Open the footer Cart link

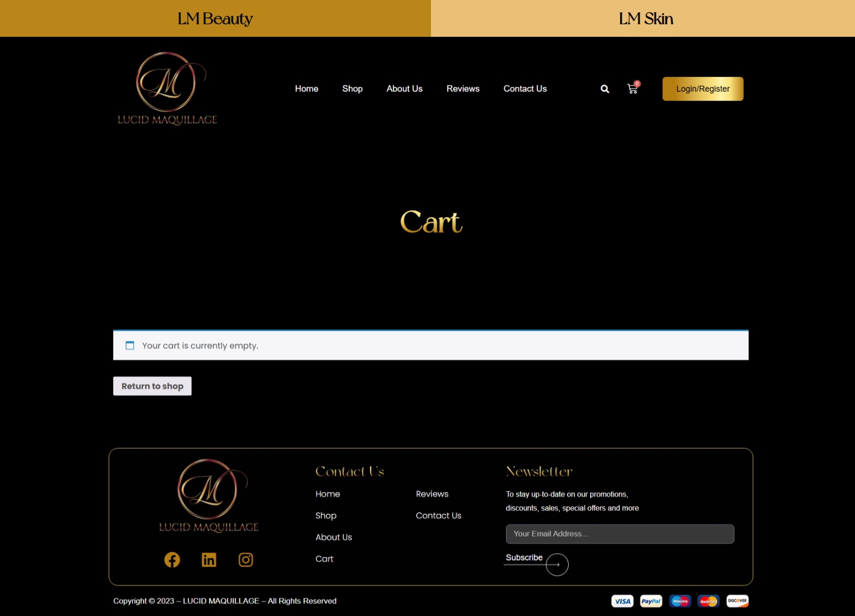click(324, 559)
